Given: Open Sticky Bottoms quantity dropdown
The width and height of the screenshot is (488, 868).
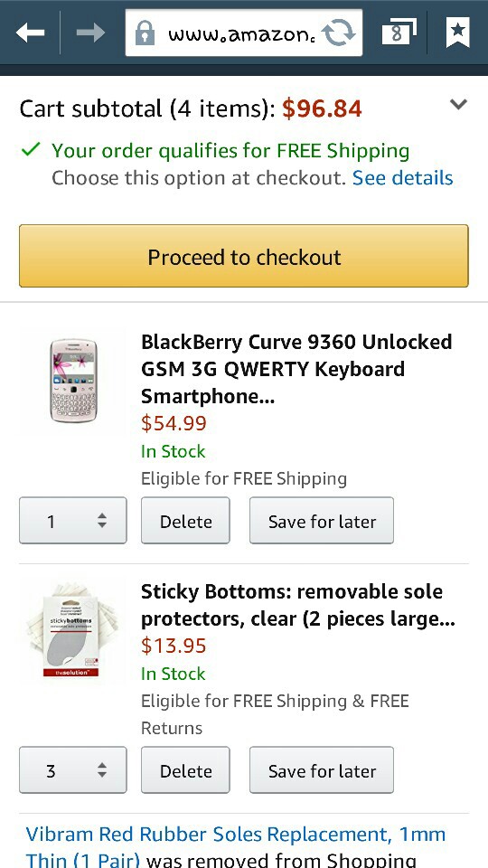Looking at the screenshot, I should pos(73,770).
